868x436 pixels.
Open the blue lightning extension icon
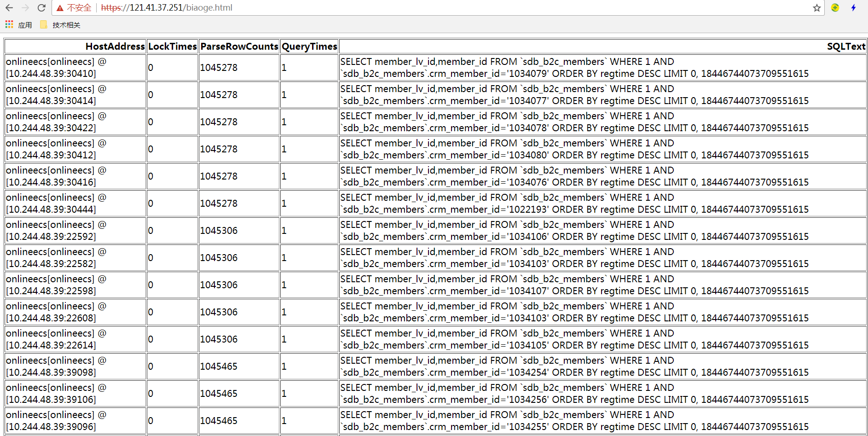click(x=853, y=7)
